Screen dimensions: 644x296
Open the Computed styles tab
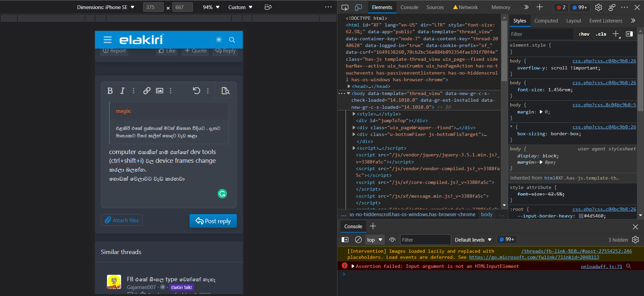546,21
